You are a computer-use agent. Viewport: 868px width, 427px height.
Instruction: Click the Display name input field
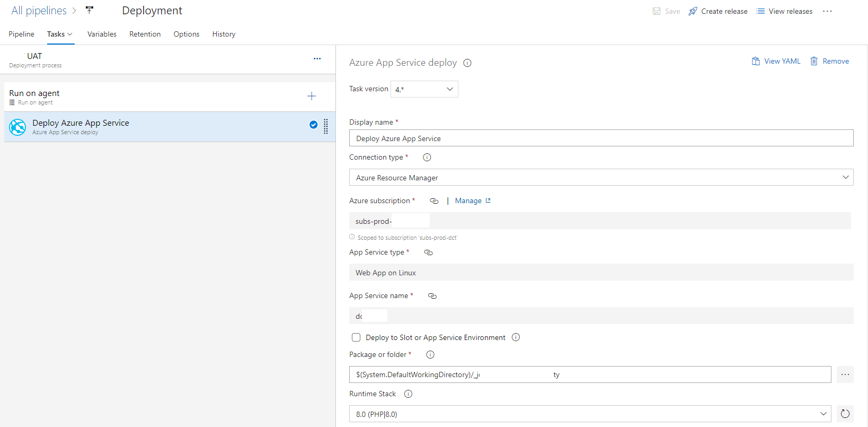coord(601,138)
